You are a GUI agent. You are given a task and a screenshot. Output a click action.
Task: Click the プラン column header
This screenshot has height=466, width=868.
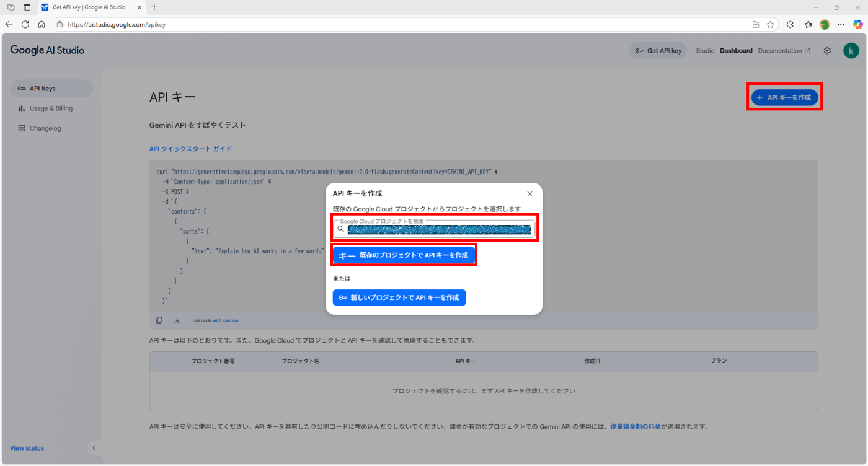click(719, 361)
